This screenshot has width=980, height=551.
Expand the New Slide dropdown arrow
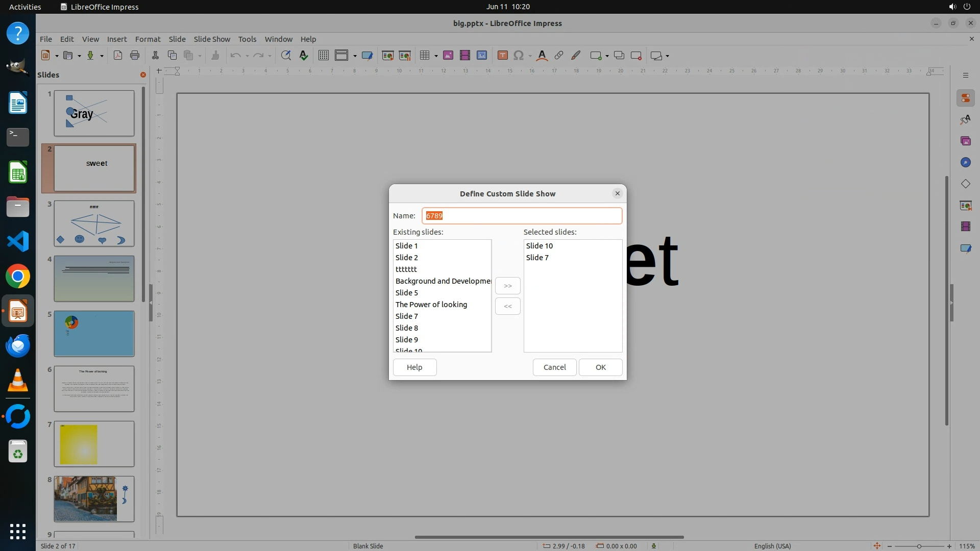pos(607,56)
